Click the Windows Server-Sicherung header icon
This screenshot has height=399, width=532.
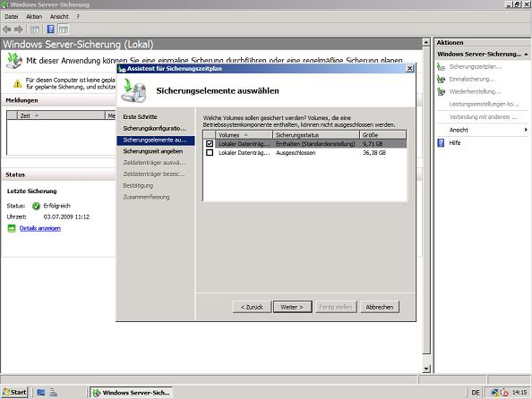pos(14,60)
